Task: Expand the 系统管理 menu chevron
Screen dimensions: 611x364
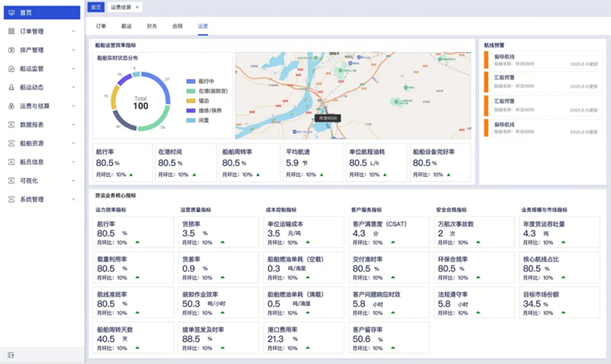Action: pyautogui.click(x=73, y=199)
